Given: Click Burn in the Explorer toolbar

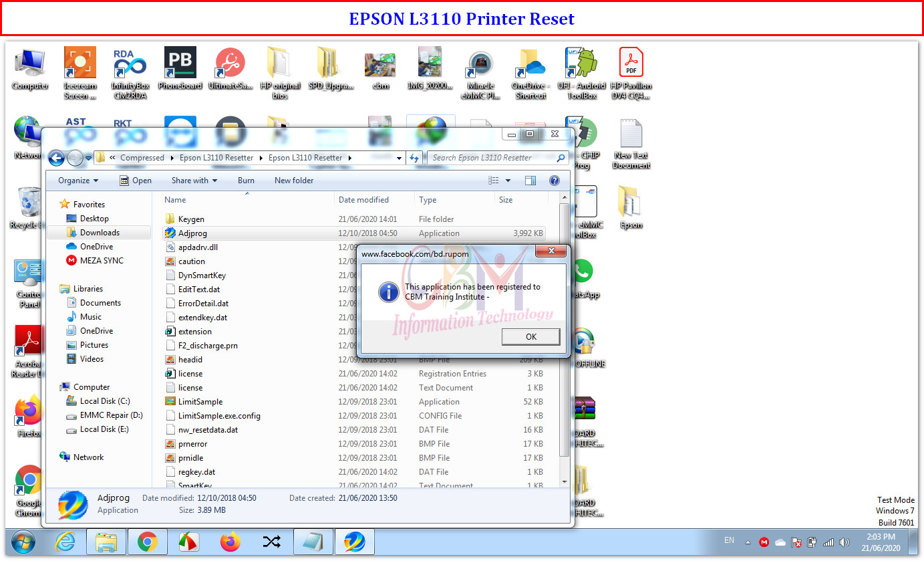Looking at the screenshot, I should pyautogui.click(x=246, y=180).
